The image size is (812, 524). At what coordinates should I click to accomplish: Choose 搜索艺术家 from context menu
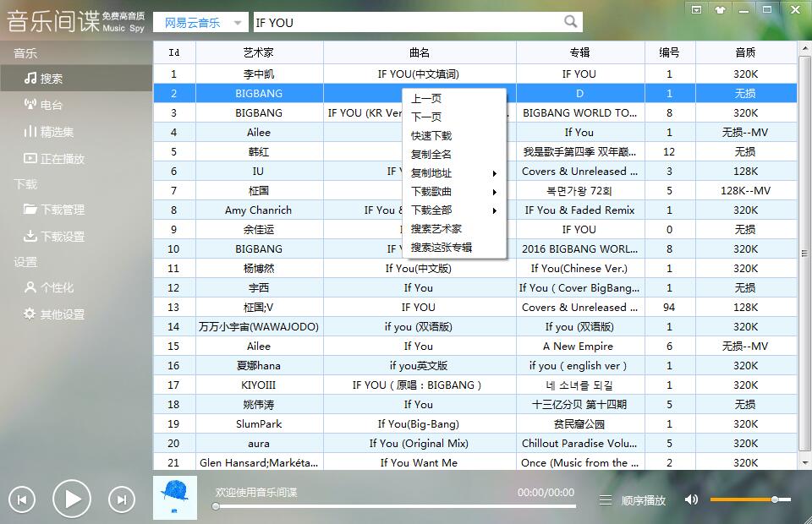[x=454, y=229]
